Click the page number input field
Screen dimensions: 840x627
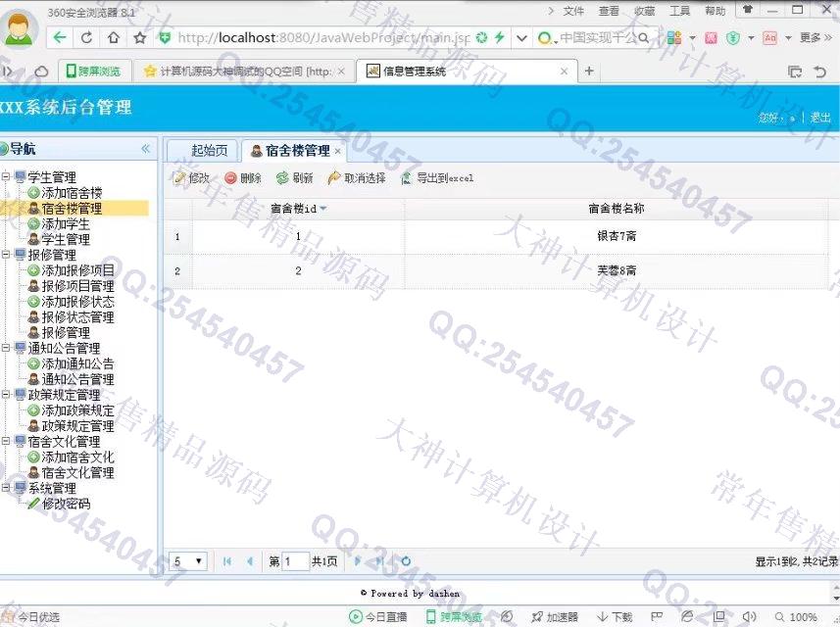point(295,561)
